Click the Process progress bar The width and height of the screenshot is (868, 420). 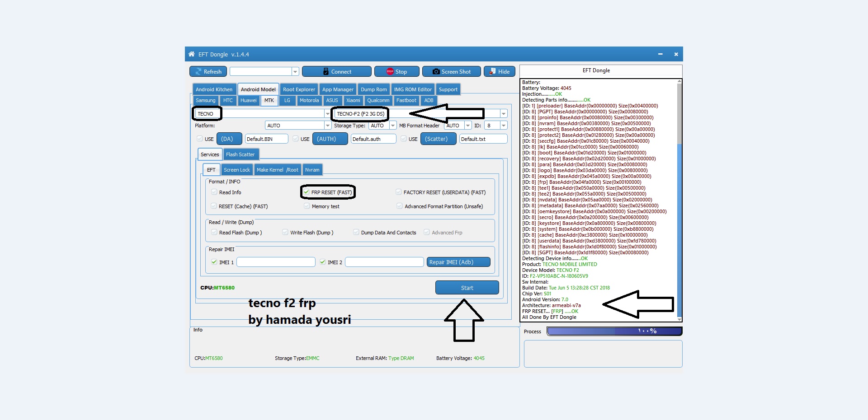pos(614,331)
